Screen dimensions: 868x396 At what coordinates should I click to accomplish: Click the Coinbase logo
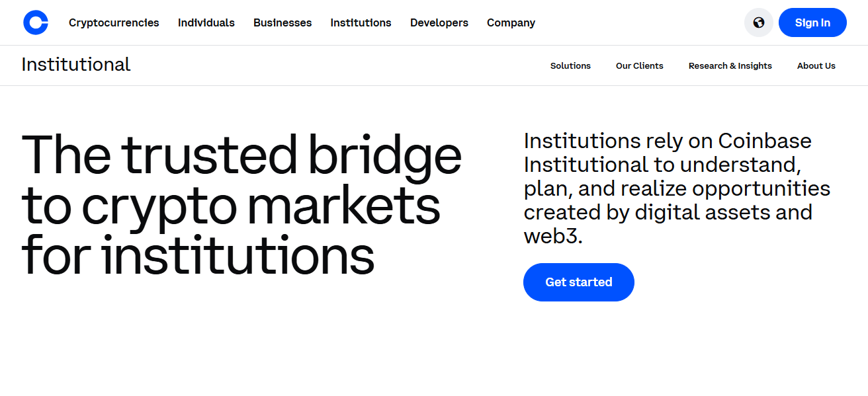(36, 22)
